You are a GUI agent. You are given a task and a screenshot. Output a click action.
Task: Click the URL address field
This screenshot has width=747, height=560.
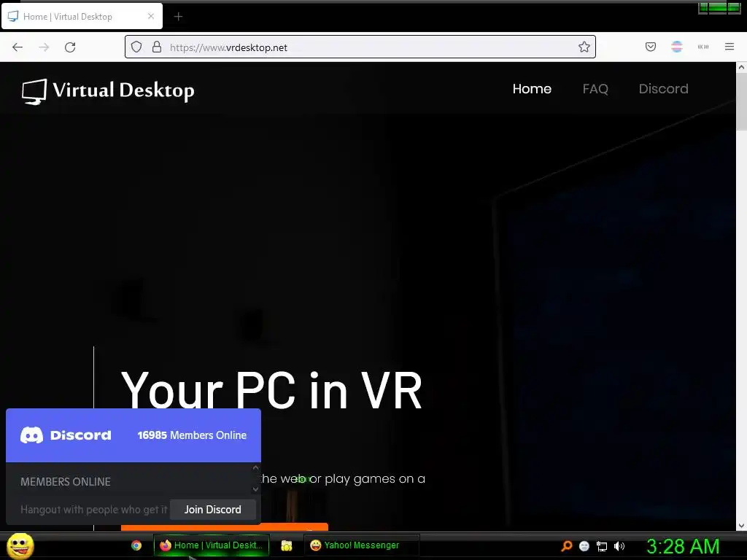pos(360,47)
